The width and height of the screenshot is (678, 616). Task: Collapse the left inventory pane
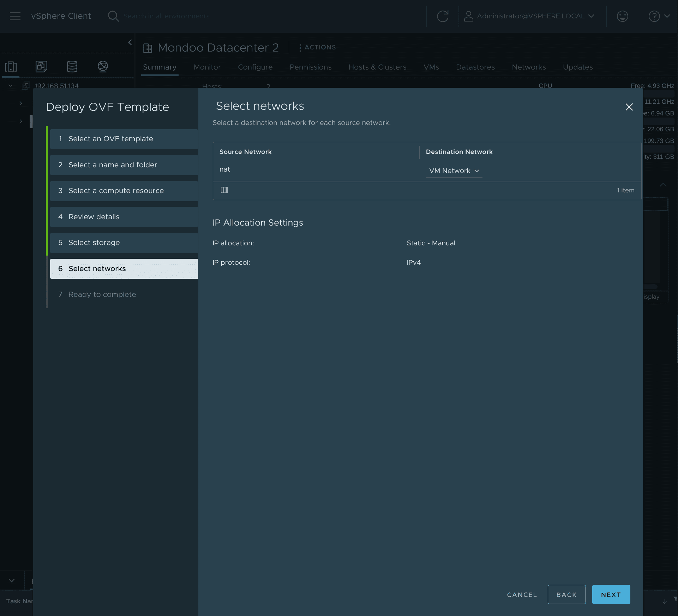130,42
